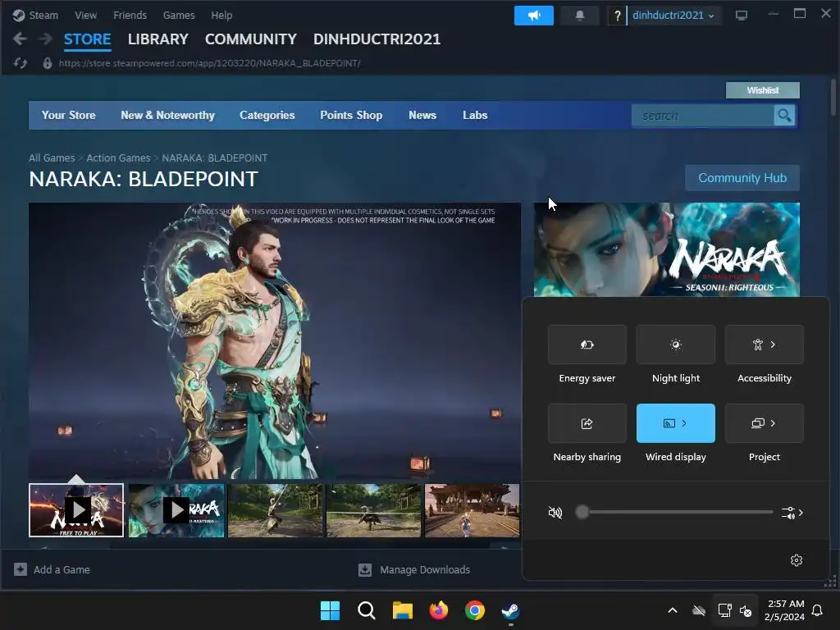Expand Project options tile
This screenshot has height=630, width=840.
click(765, 423)
